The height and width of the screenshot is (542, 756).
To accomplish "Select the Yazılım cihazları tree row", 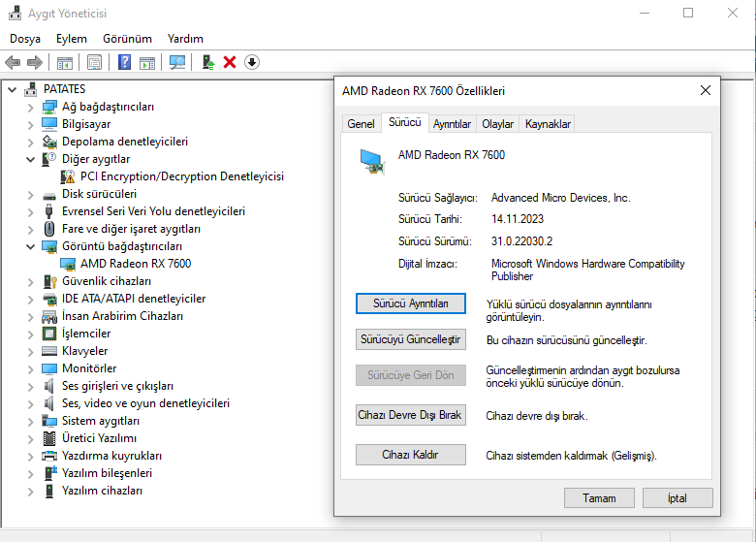I will click(102, 491).
